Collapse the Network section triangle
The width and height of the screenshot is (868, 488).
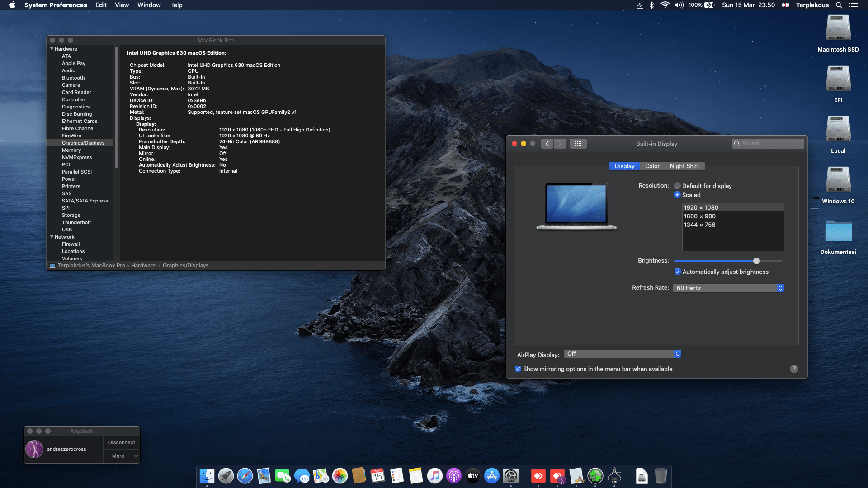(52, 236)
